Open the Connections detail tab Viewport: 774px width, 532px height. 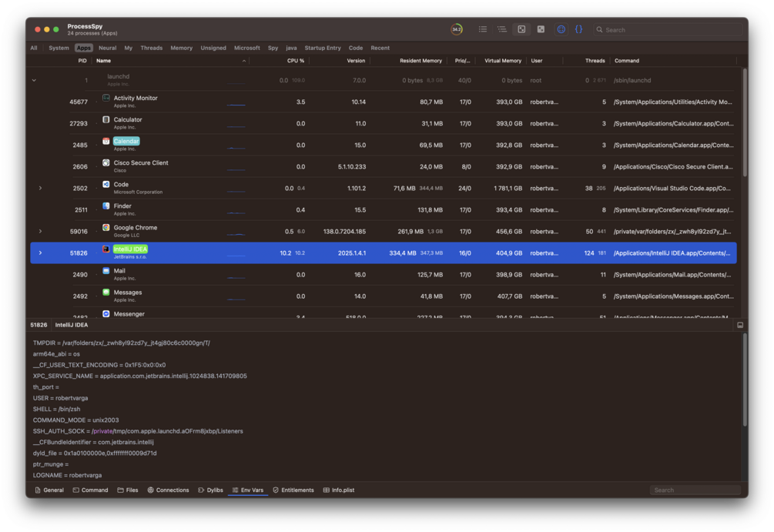(x=169, y=490)
